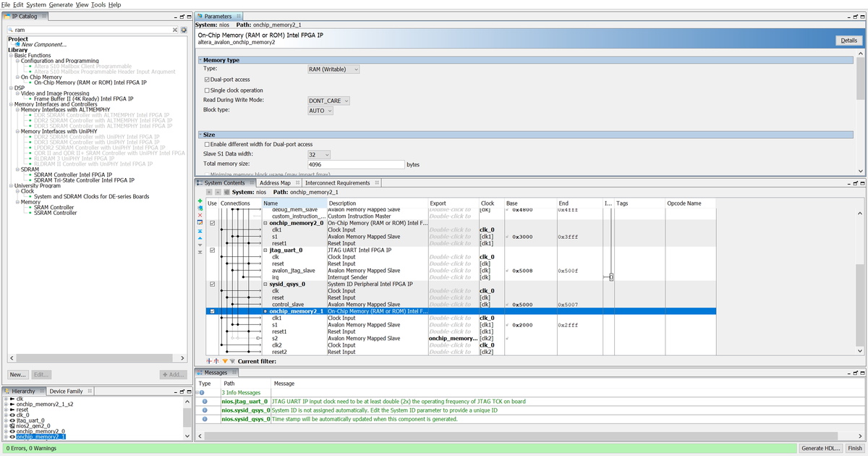This screenshot has width=868, height=456.
Task: Open IP Catalog search settings gear
Action: point(184,30)
